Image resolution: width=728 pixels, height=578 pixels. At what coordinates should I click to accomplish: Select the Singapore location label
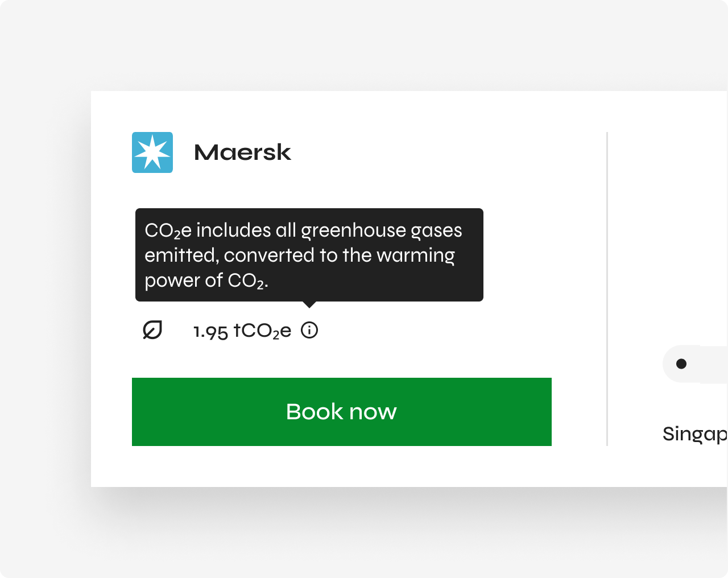tap(694, 433)
